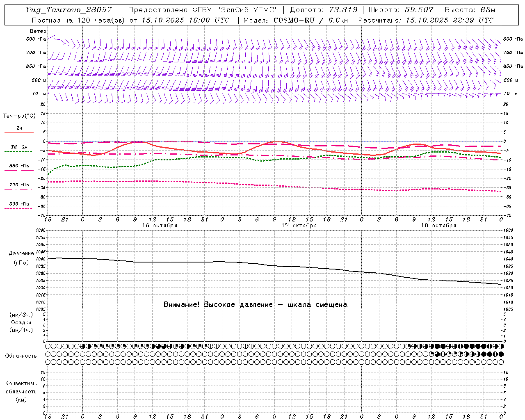Click the line sample under "Td 2м" legend
The image size is (525, 420).
18,152
